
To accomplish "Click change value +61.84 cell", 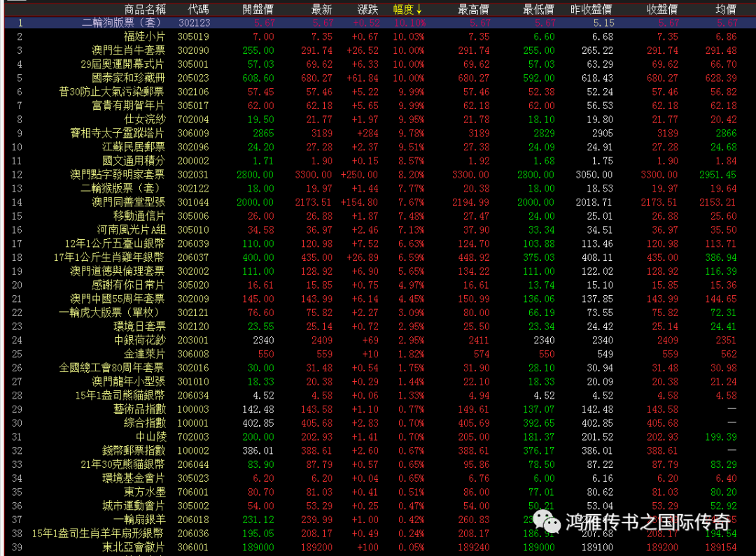I will point(362,78).
